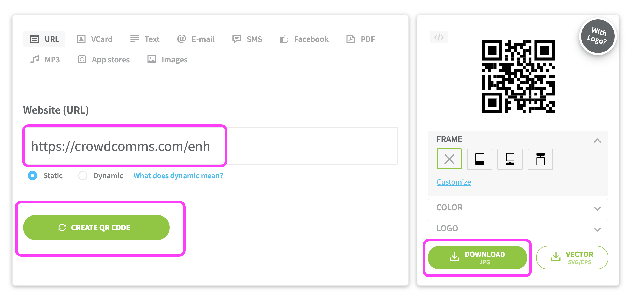
Task: Download the QR code as JPG
Action: tap(477, 258)
